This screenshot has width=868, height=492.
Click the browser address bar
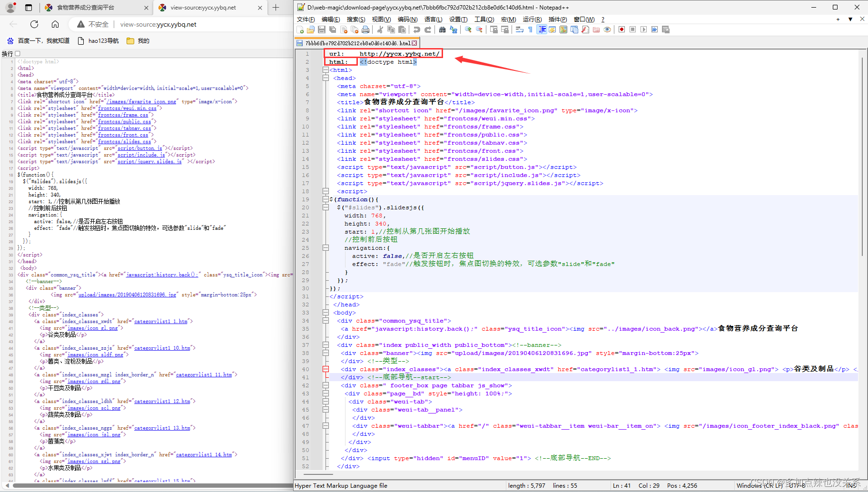tap(181, 24)
